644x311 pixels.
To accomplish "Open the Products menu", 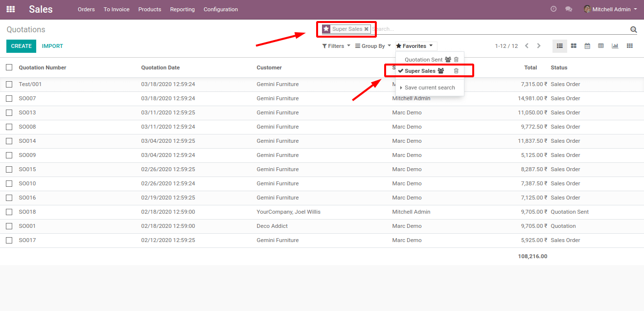I will (150, 9).
